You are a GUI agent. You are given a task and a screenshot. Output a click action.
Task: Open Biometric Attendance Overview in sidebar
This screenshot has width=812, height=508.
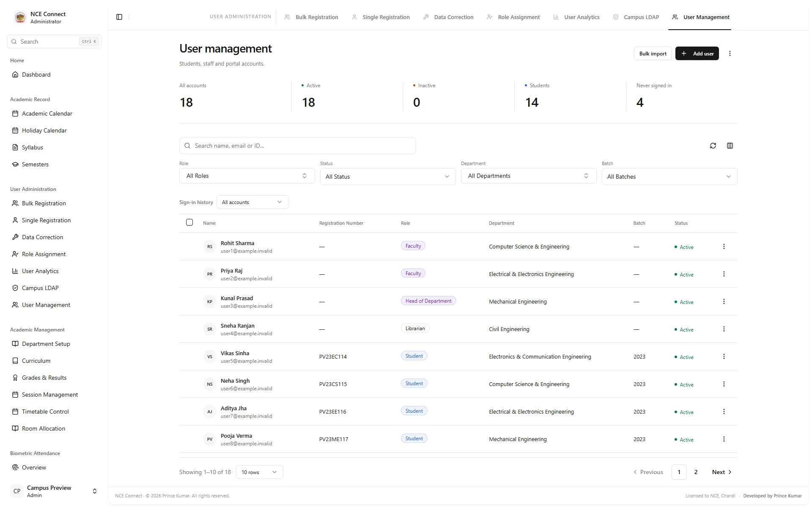54,467
